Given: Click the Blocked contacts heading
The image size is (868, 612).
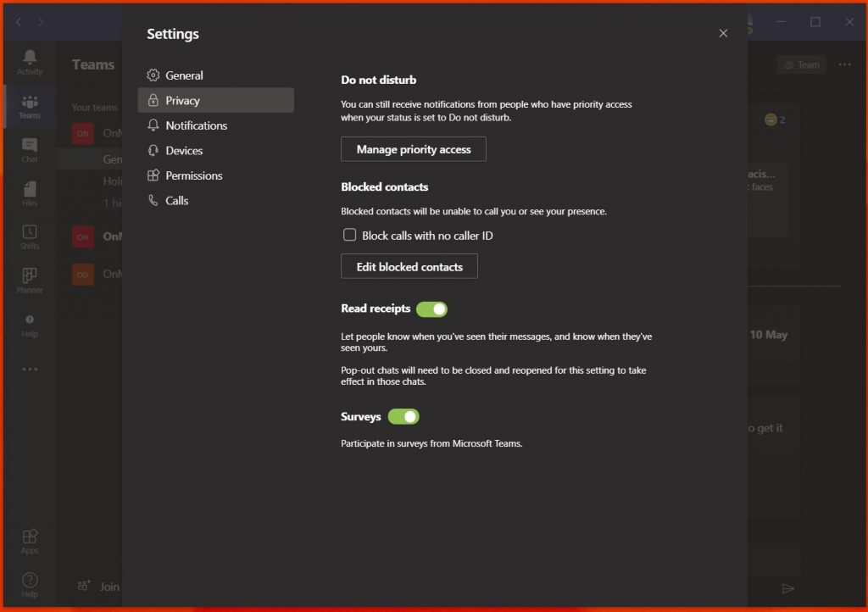Looking at the screenshot, I should click(x=385, y=187).
